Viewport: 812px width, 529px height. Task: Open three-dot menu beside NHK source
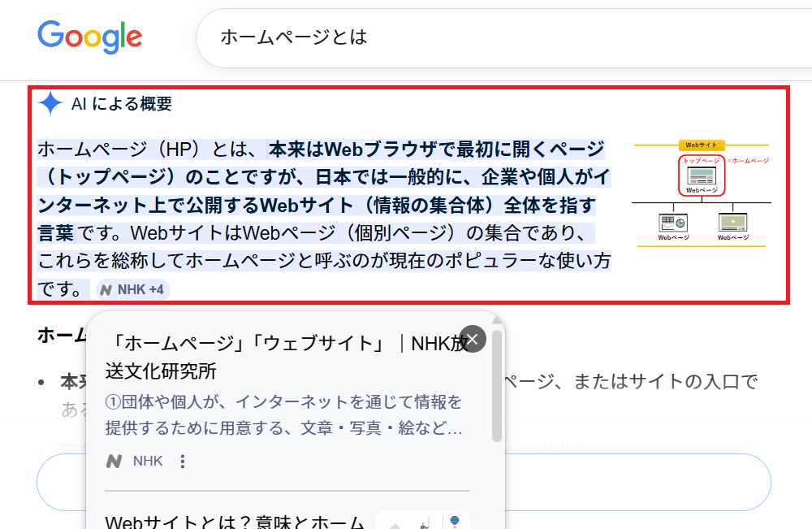click(183, 462)
